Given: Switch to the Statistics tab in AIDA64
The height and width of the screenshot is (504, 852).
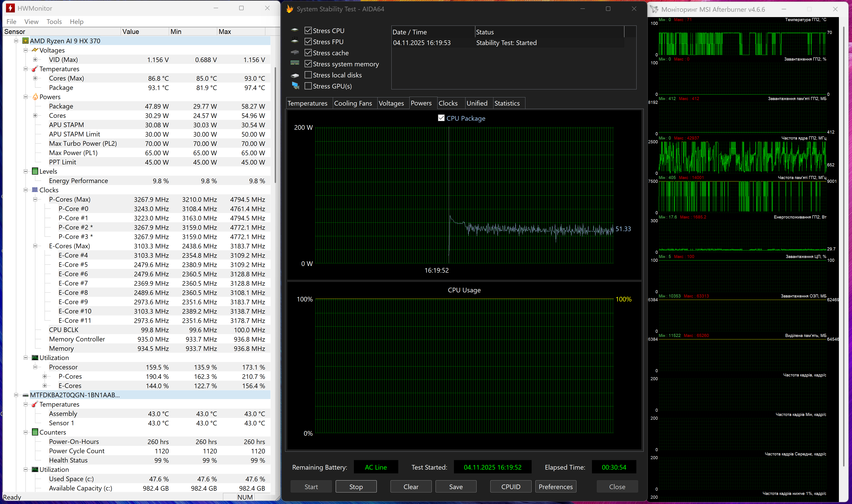Looking at the screenshot, I should pyautogui.click(x=507, y=103).
